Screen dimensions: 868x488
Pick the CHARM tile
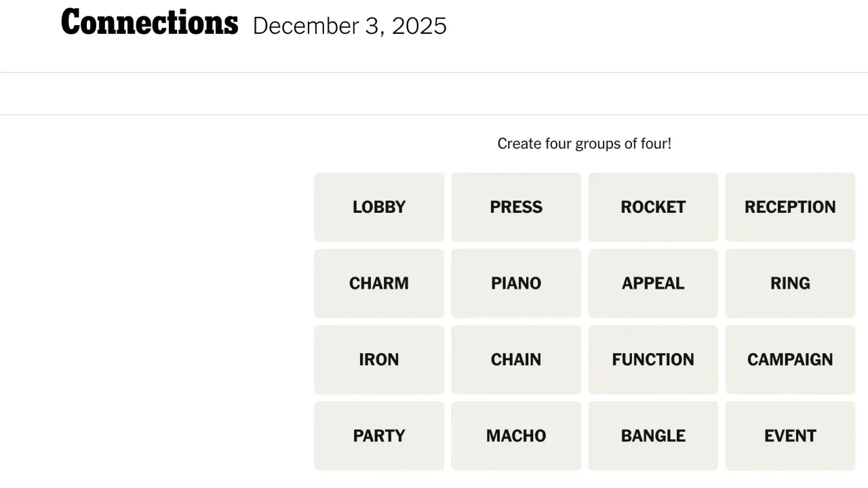tap(378, 283)
